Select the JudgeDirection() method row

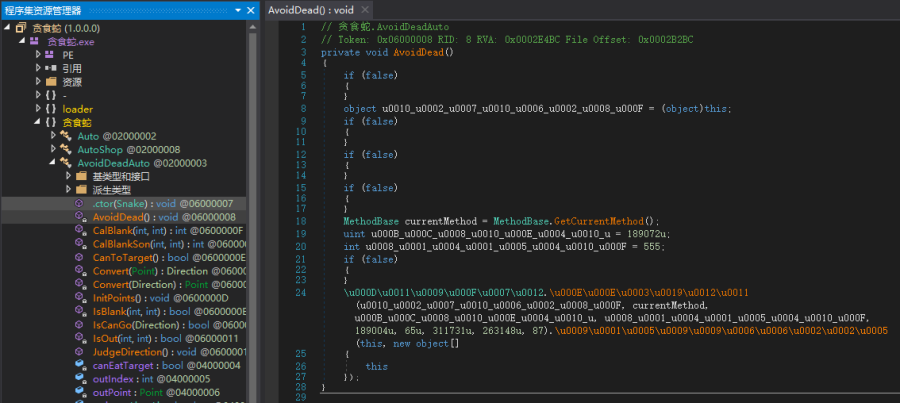[123, 352]
